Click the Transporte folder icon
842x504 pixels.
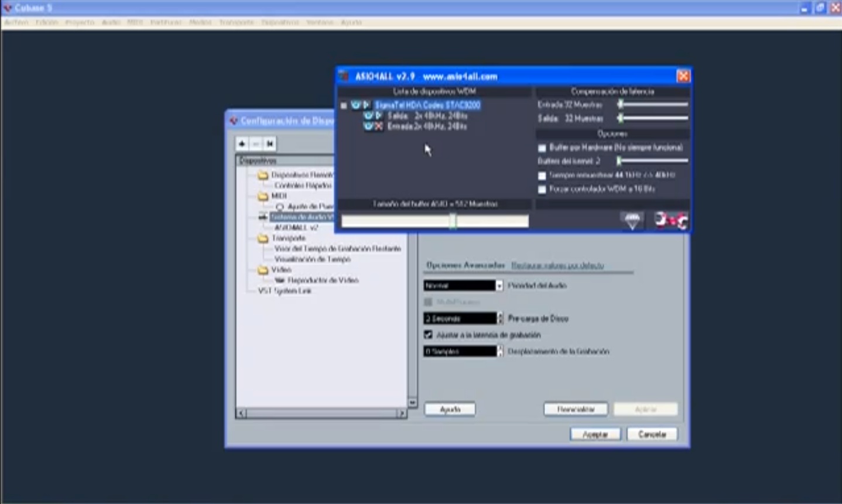click(263, 238)
